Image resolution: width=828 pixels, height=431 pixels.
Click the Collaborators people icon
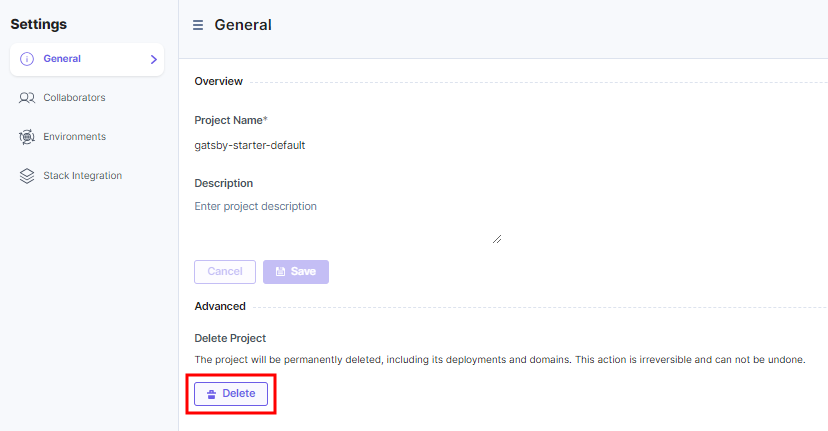27,98
